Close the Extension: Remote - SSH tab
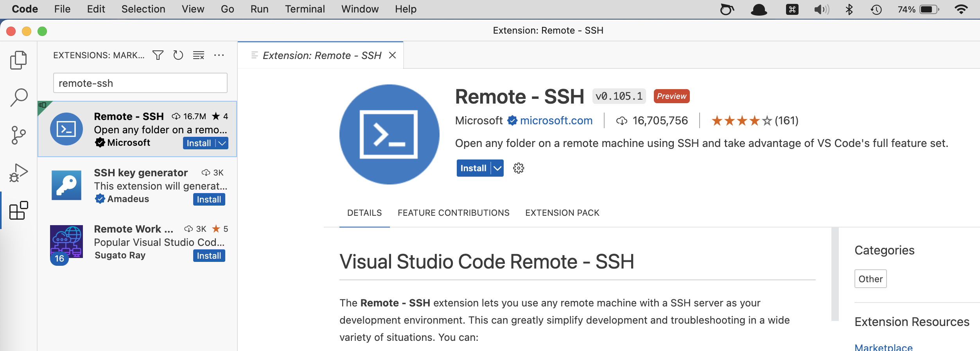The image size is (980, 351). pyautogui.click(x=393, y=56)
